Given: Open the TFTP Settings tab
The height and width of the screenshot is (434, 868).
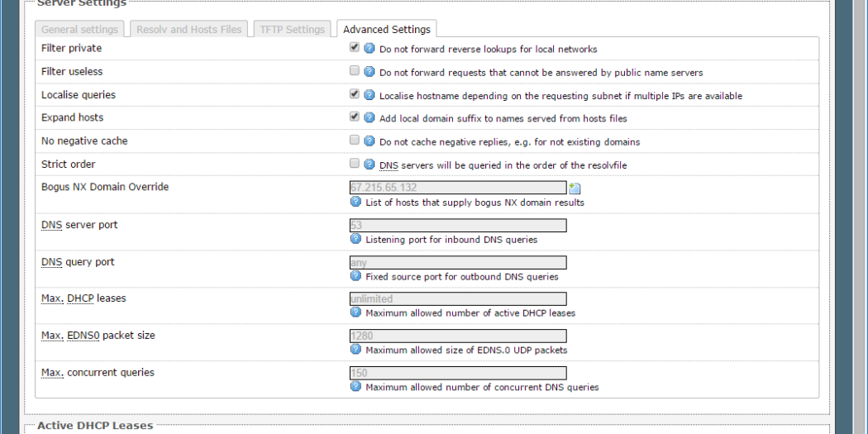Looking at the screenshot, I should pos(292,30).
